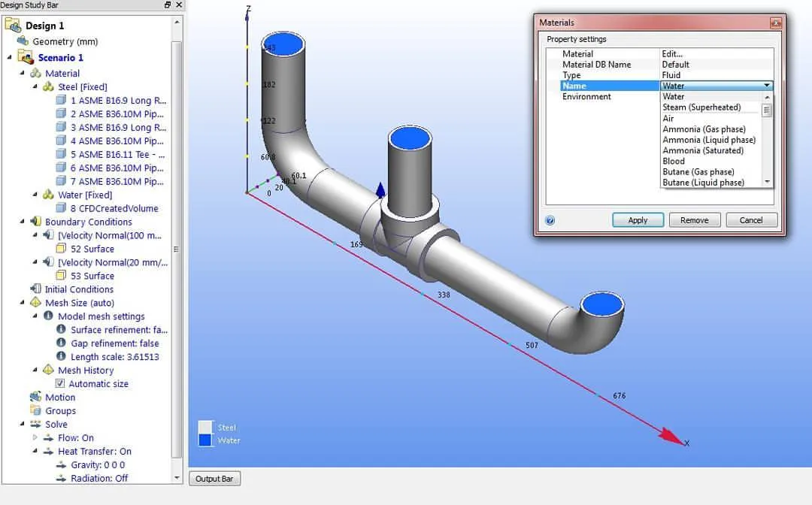The width and height of the screenshot is (812, 505).
Task: Select the Geometry (mm) icon
Action: [x=23, y=41]
